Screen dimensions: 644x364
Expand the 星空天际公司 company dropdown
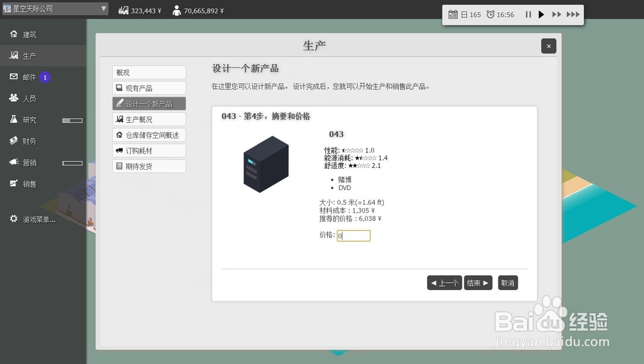(x=55, y=8)
